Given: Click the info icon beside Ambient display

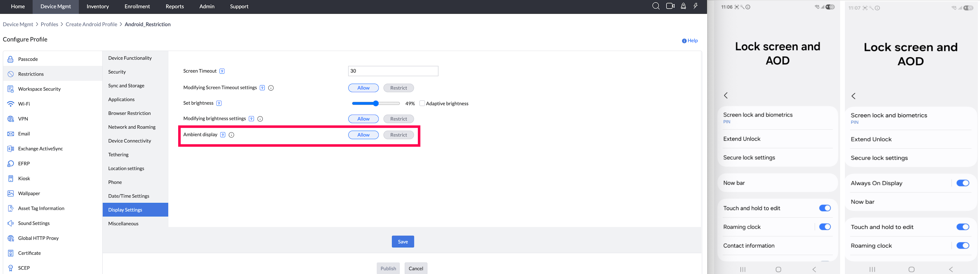Looking at the screenshot, I should 231,135.
